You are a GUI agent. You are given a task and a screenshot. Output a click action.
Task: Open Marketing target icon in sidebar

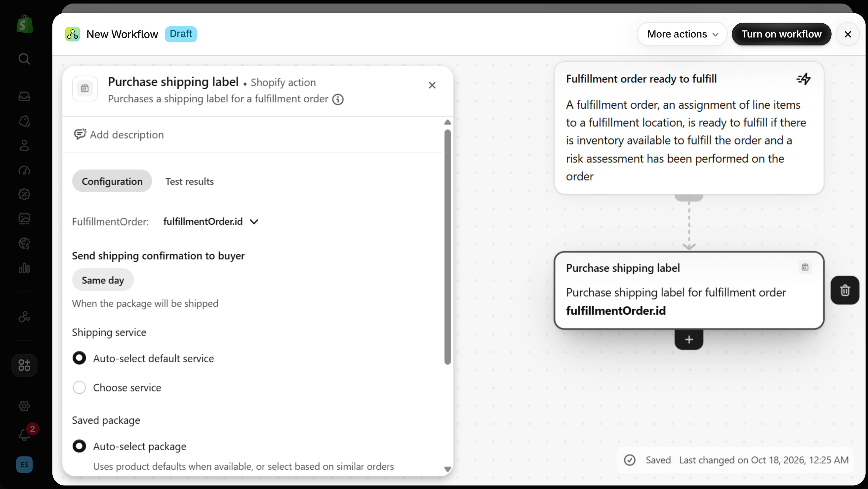[x=24, y=170]
